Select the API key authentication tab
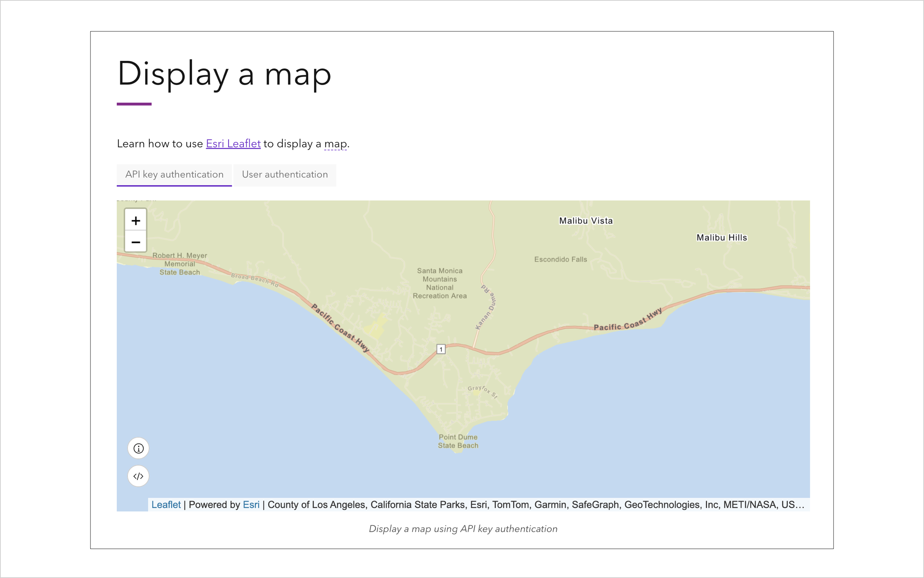Image resolution: width=924 pixels, height=578 pixels. click(x=174, y=175)
